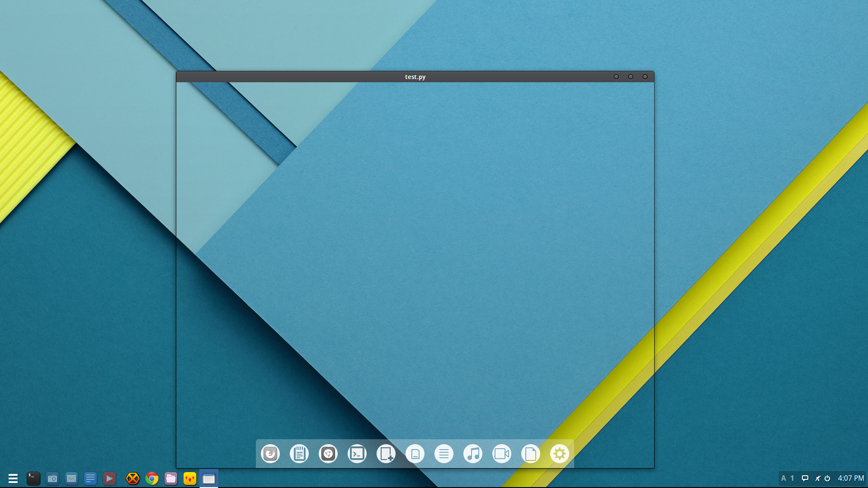This screenshot has width=868, height=488.
Task: Open the small document icon in the dock
Action: click(415, 454)
